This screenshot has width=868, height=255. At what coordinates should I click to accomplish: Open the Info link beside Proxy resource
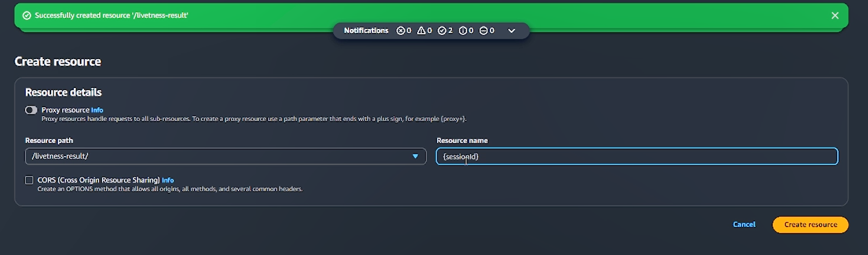pyautogui.click(x=97, y=110)
